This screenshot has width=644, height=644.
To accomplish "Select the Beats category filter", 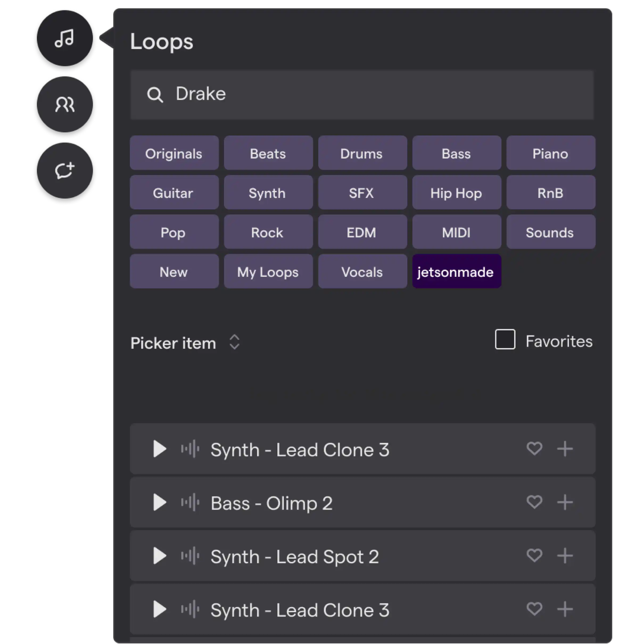I will coord(268,154).
